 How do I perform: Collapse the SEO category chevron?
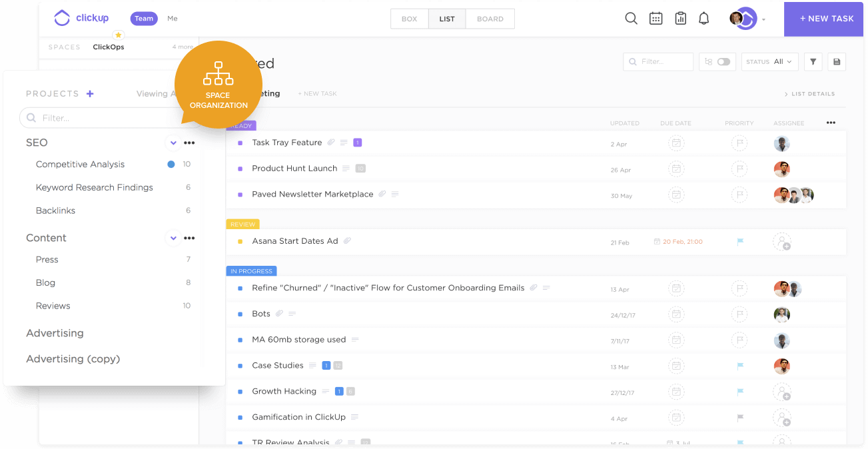pos(173,143)
